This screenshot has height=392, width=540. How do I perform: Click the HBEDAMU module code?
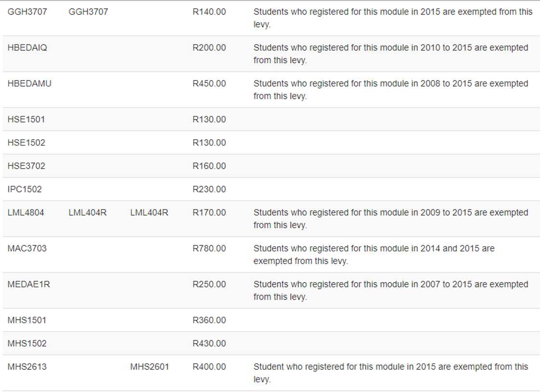29,83
